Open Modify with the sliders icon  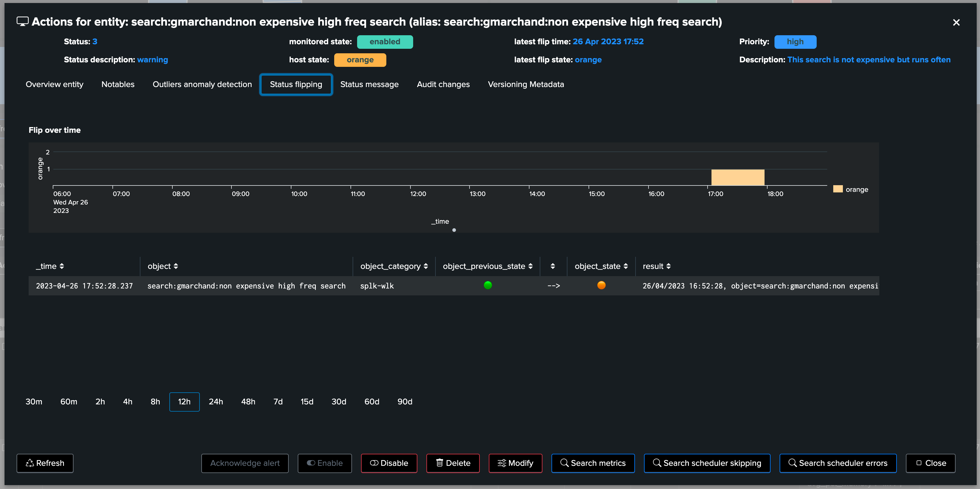[515, 463]
